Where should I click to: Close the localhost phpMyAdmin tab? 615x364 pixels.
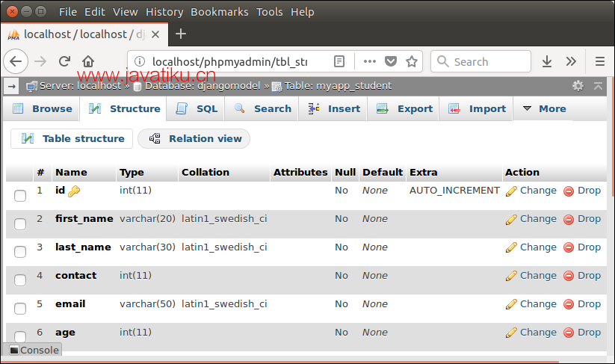point(155,34)
